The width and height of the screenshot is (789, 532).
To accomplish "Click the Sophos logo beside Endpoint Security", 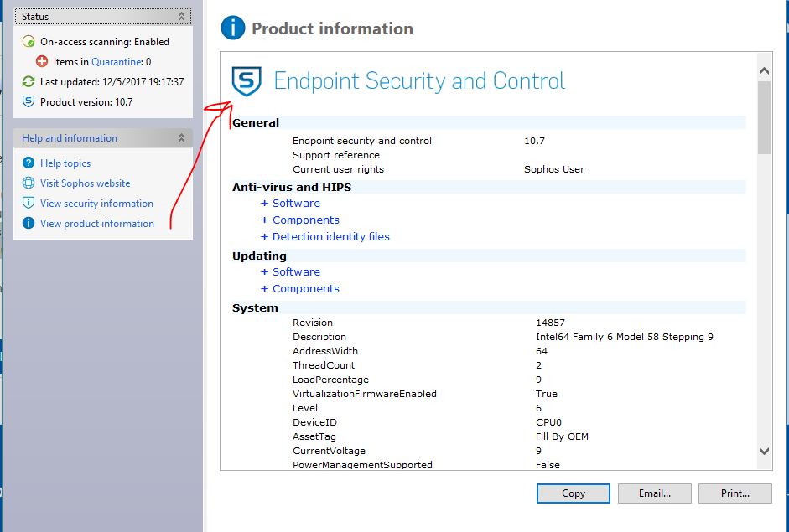I will 247,81.
